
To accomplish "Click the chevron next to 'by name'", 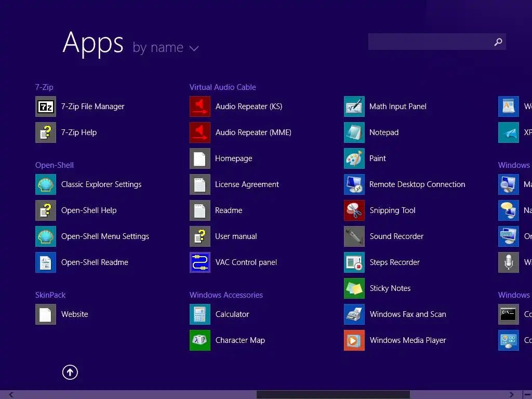I will point(194,48).
